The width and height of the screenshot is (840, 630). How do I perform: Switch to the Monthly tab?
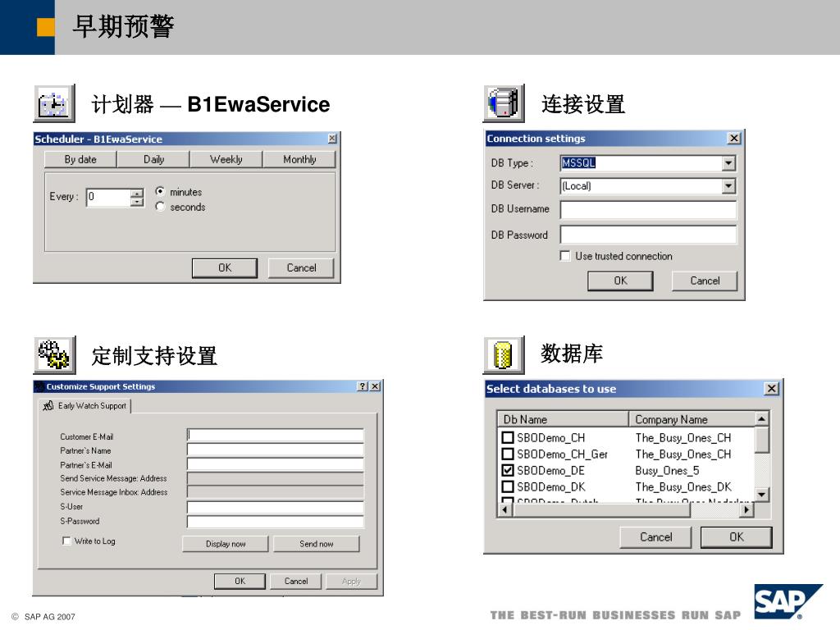pos(299,159)
